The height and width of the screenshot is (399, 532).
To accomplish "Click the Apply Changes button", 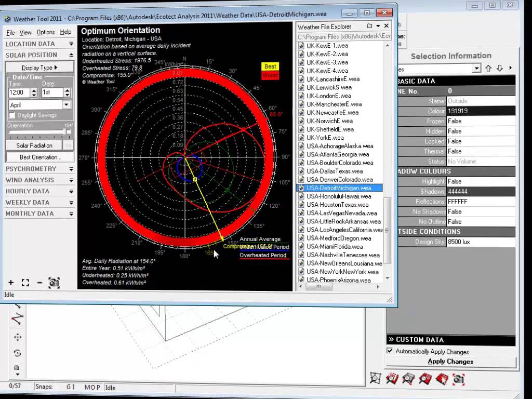I will (x=450, y=362).
